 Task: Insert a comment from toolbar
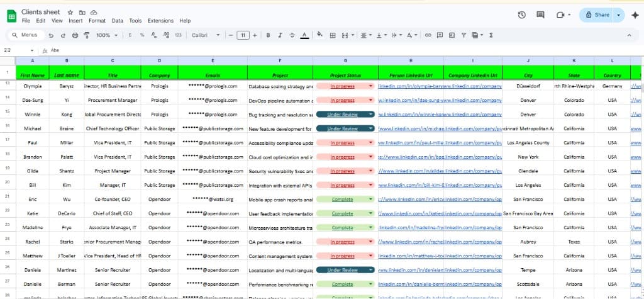(440, 35)
